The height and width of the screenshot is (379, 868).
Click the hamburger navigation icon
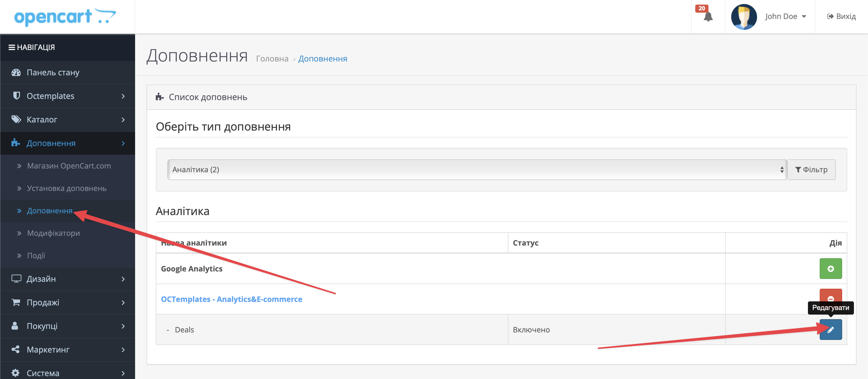11,47
